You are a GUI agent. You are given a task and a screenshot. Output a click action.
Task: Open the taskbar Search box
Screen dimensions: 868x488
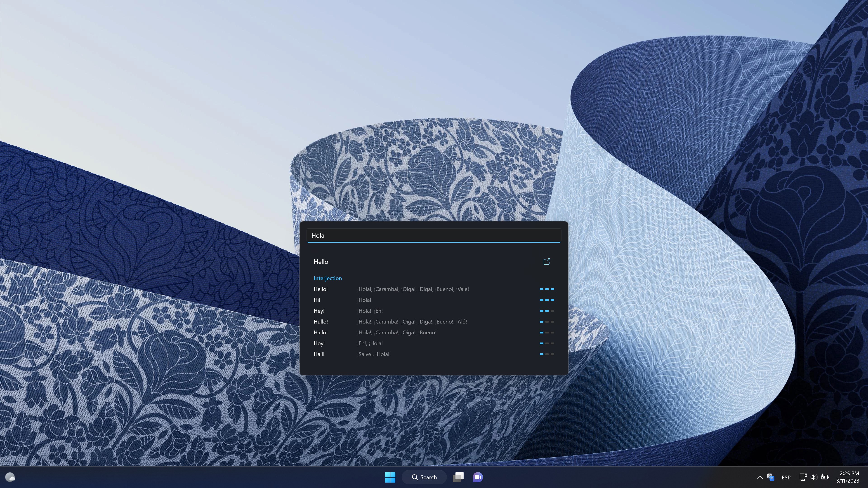[x=424, y=477]
